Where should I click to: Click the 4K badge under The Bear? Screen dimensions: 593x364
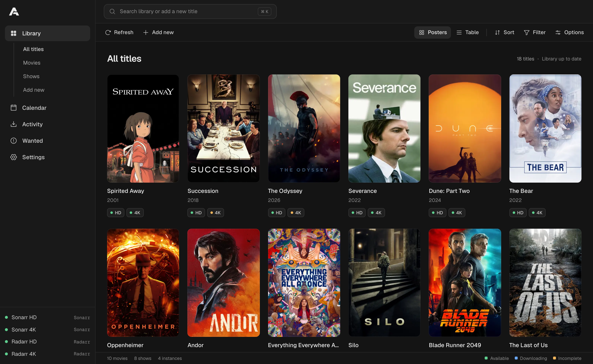(537, 213)
